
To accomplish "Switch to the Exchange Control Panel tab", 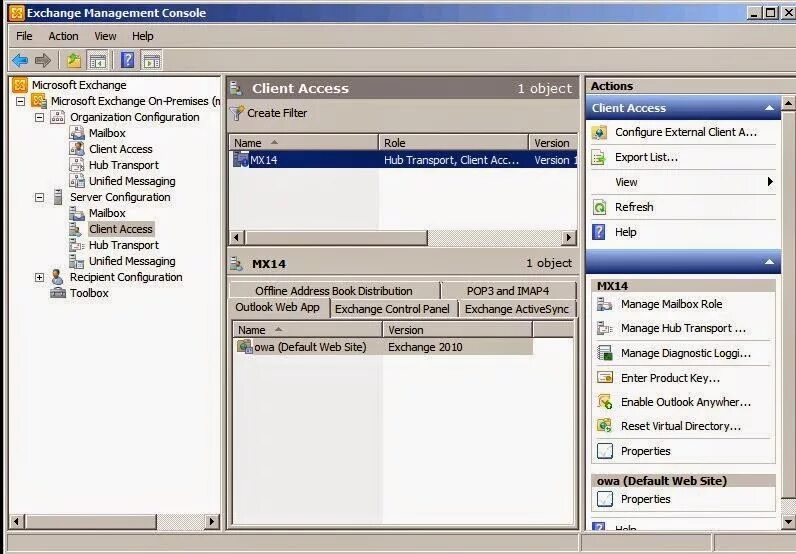I will point(392,309).
